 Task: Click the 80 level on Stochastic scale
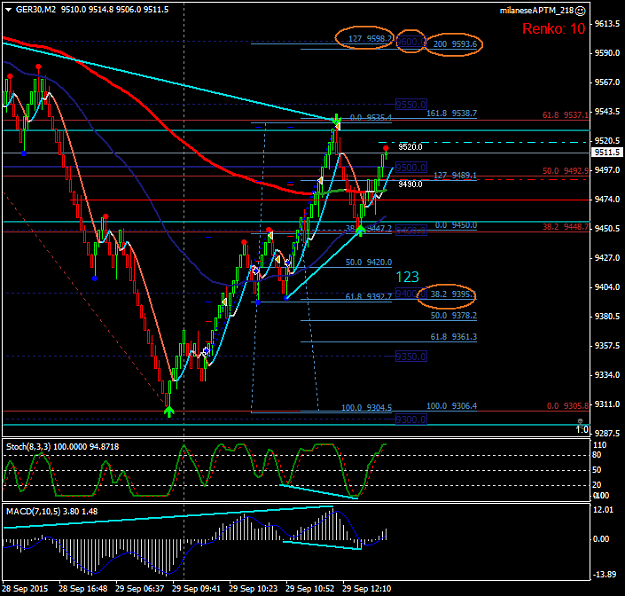(597, 455)
